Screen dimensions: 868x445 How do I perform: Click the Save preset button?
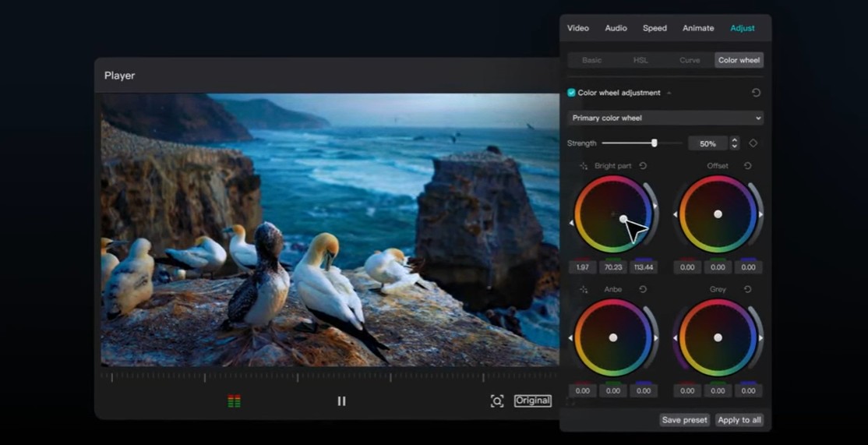point(684,420)
